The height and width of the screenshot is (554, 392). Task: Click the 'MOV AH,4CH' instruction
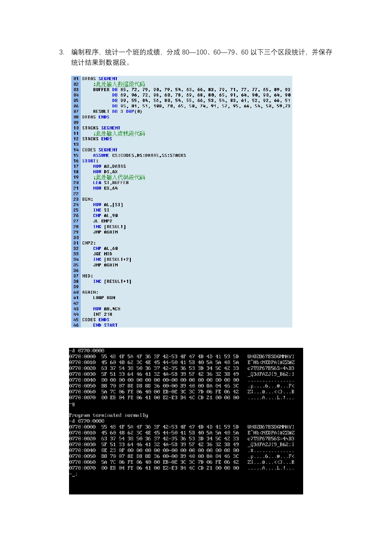[x=106, y=309]
